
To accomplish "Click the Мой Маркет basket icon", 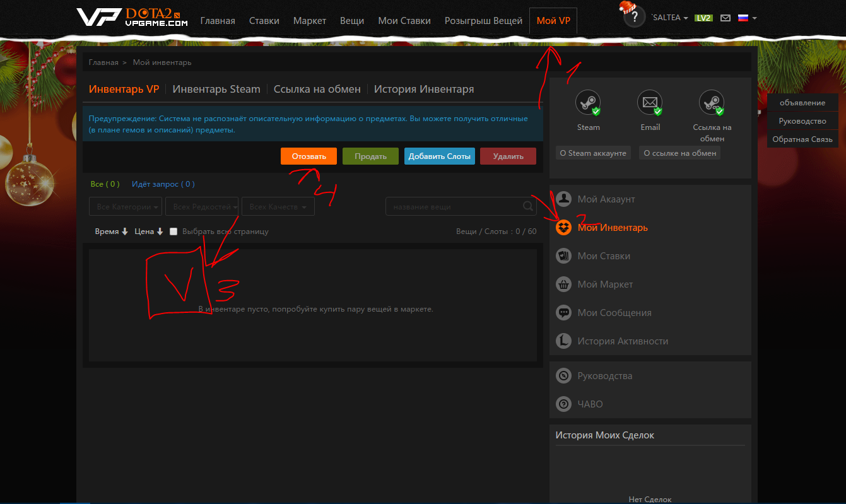I will 563,284.
